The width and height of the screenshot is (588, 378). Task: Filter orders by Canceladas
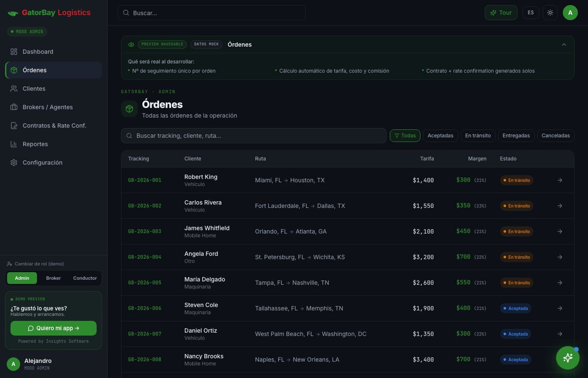pos(556,136)
